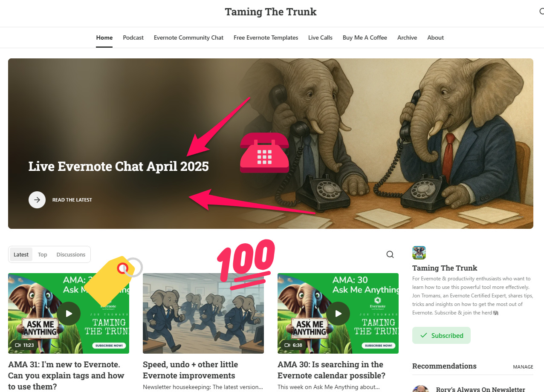Click the red telephone emoji sticker
Screen dimensions: 544x392
click(x=264, y=153)
